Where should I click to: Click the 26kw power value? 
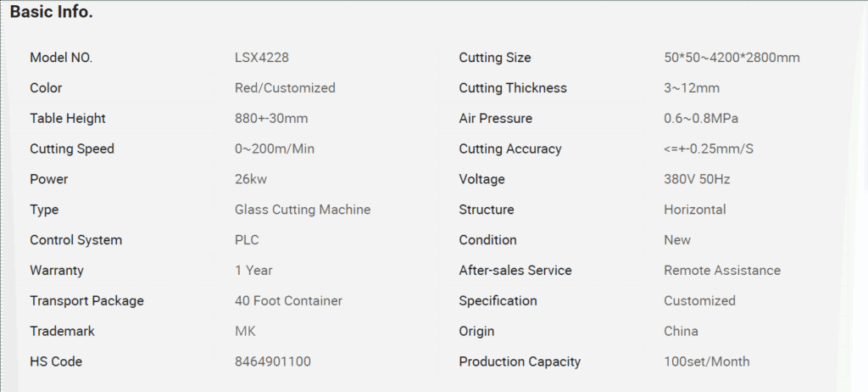click(252, 180)
